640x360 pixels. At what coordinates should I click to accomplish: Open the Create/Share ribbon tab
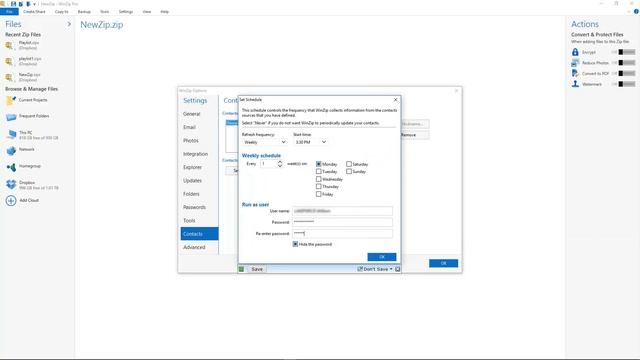click(34, 12)
